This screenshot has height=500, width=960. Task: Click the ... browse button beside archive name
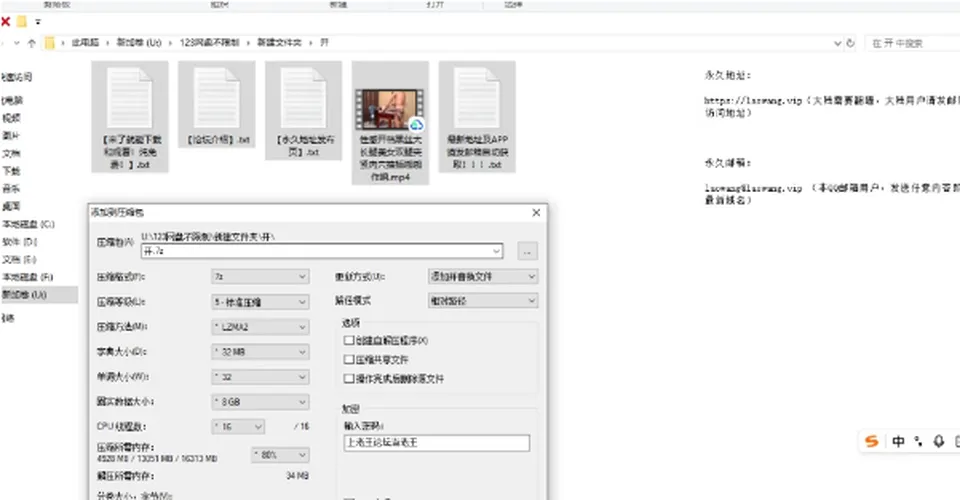pyautogui.click(x=527, y=251)
